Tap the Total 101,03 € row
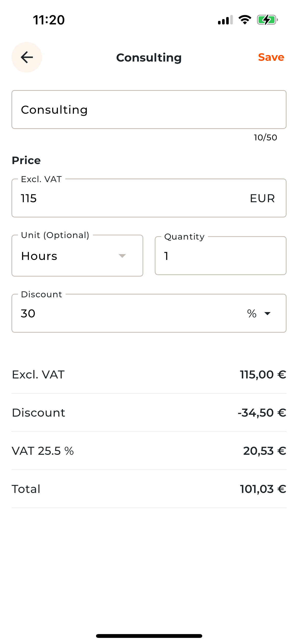The width and height of the screenshot is (298, 644). click(149, 489)
